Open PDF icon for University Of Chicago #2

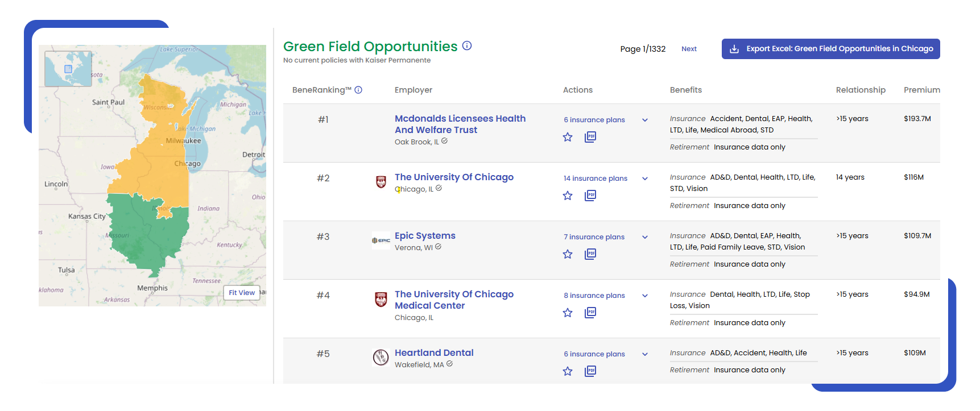coord(590,196)
